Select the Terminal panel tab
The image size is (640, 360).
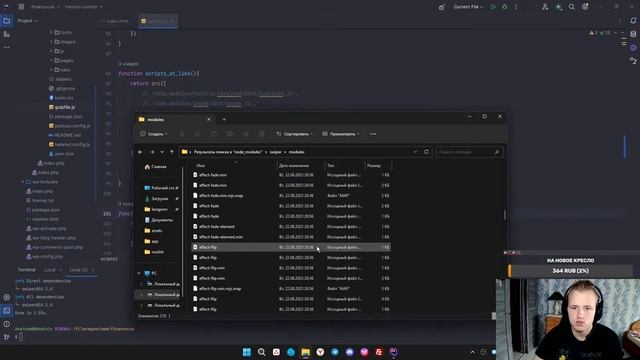coord(27,270)
